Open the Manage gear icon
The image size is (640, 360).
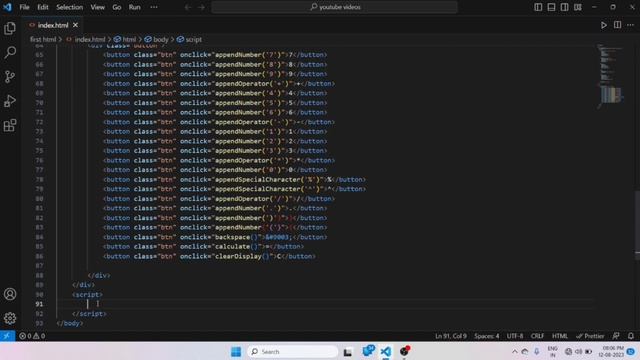10,318
